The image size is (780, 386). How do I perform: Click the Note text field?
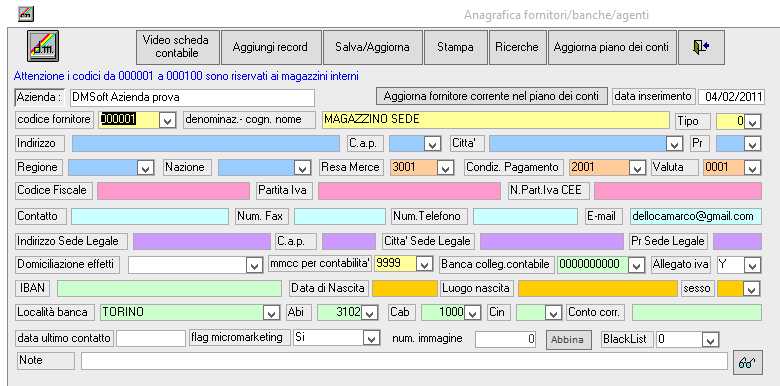[x=404, y=361]
